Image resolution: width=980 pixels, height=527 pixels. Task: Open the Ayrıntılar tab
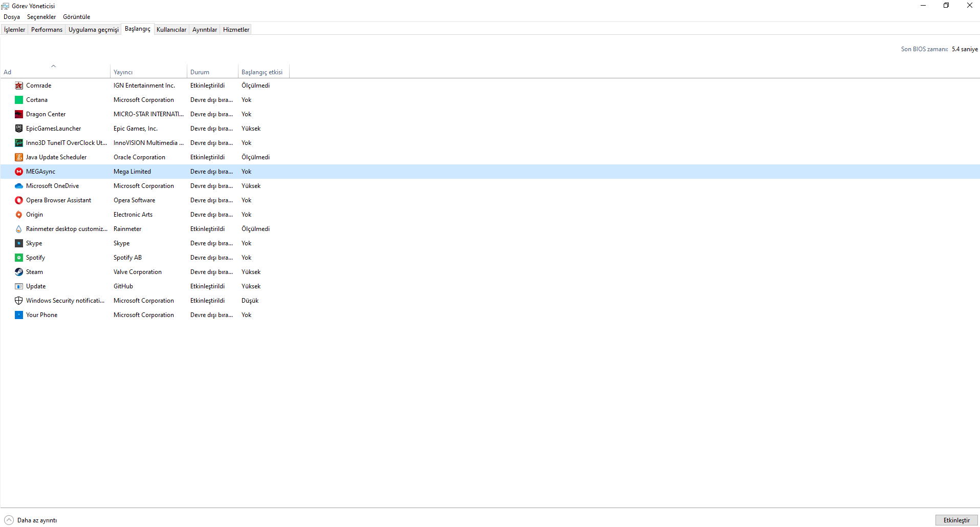tap(205, 30)
